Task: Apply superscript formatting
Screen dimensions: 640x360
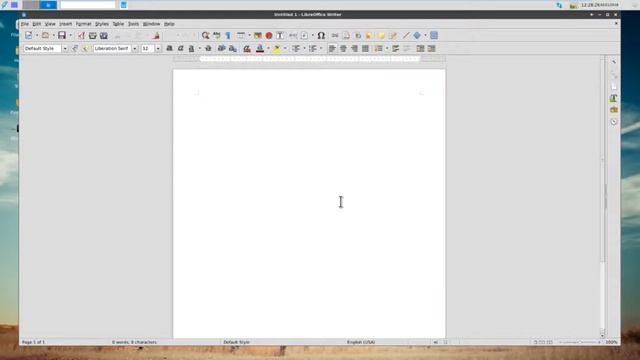Action: click(222, 49)
